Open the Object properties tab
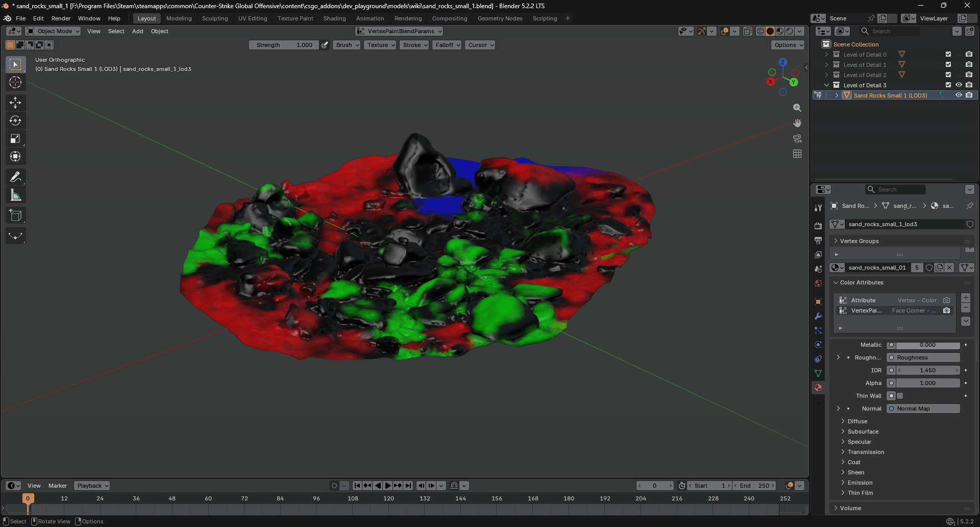This screenshot has width=980, height=527. click(818, 302)
